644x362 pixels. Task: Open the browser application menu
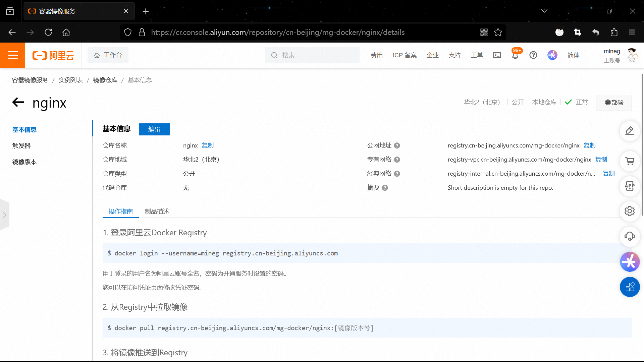pos(632,32)
